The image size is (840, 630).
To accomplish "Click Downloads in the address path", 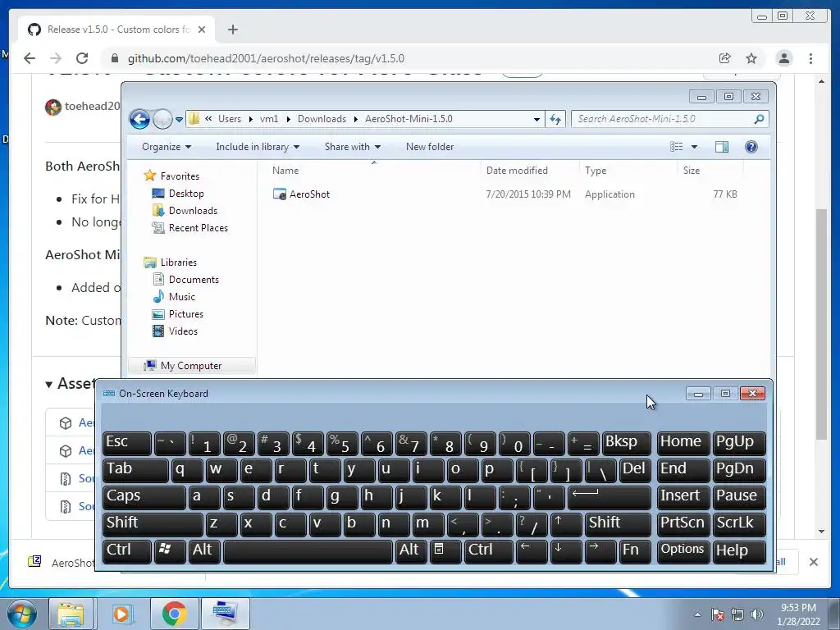I will click(x=322, y=119).
